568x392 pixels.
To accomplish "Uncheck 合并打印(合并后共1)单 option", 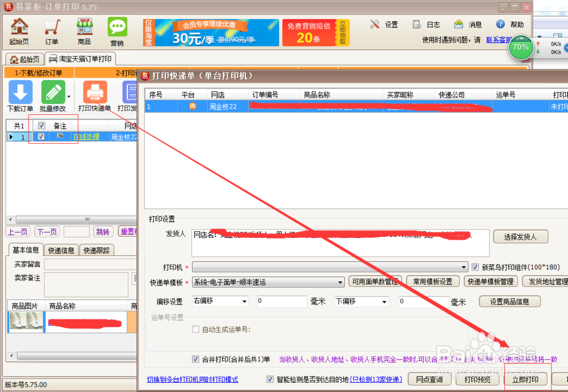I will [195, 359].
